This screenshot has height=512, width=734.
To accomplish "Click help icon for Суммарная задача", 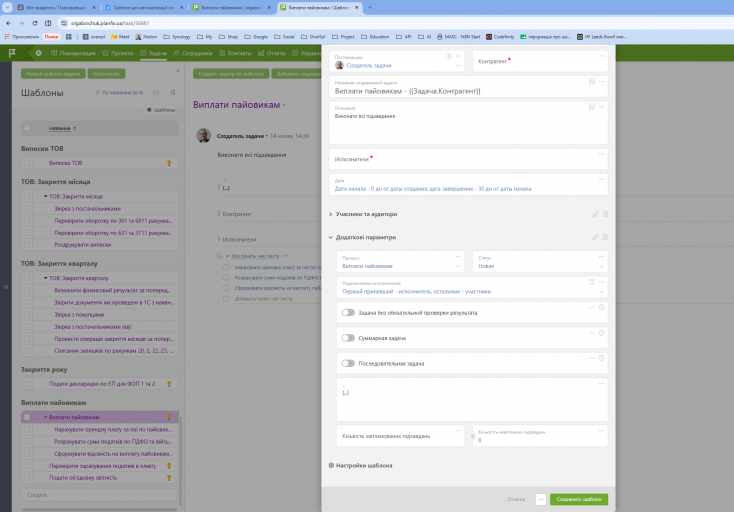I will [602, 333].
